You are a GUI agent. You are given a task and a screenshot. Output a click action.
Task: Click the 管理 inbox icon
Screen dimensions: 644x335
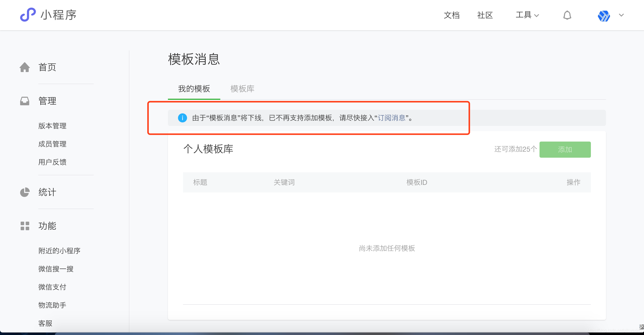25,101
